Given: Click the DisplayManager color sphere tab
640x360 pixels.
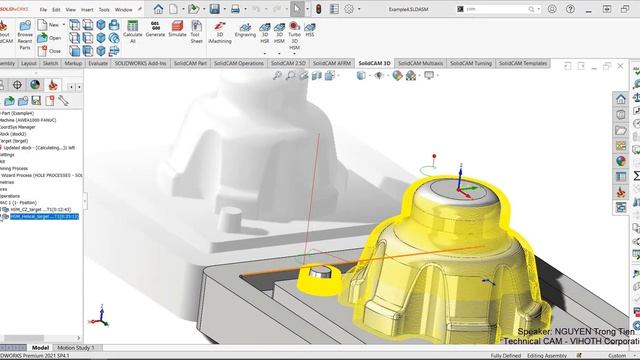Looking at the screenshot, I should 35,84.
